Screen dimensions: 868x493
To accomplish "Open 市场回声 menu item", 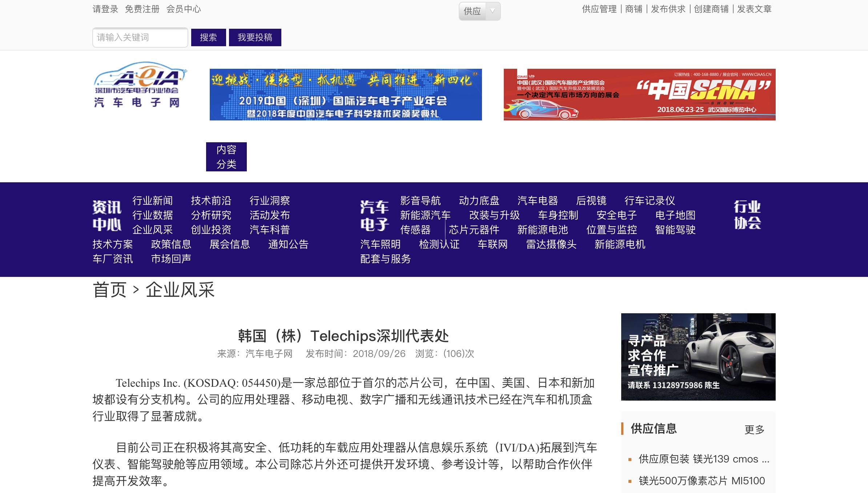I will pyautogui.click(x=171, y=259).
